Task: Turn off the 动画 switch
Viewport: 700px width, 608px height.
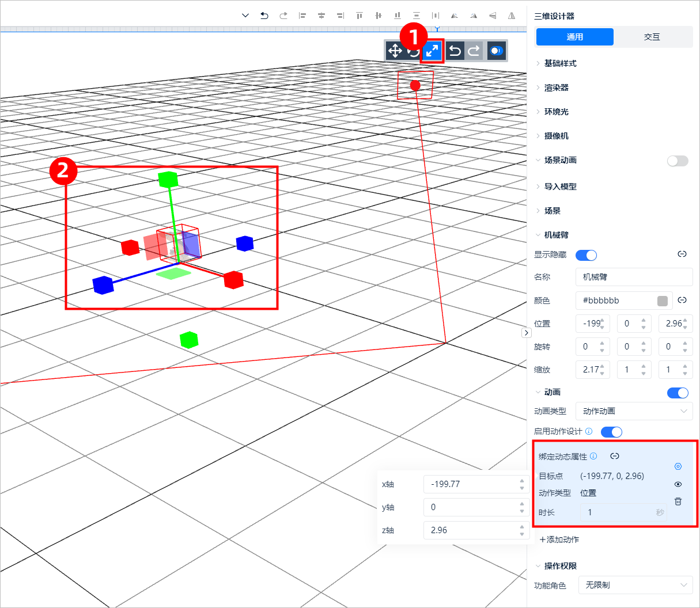Action: [x=678, y=393]
